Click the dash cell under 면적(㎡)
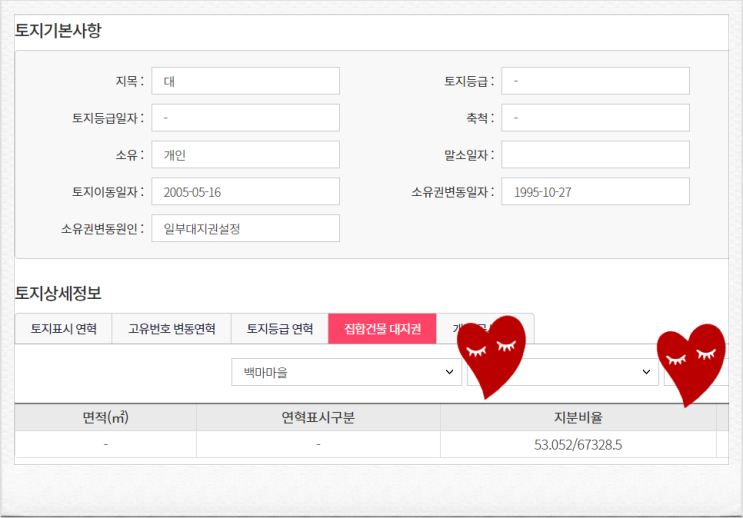The image size is (743, 518). (106, 445)
